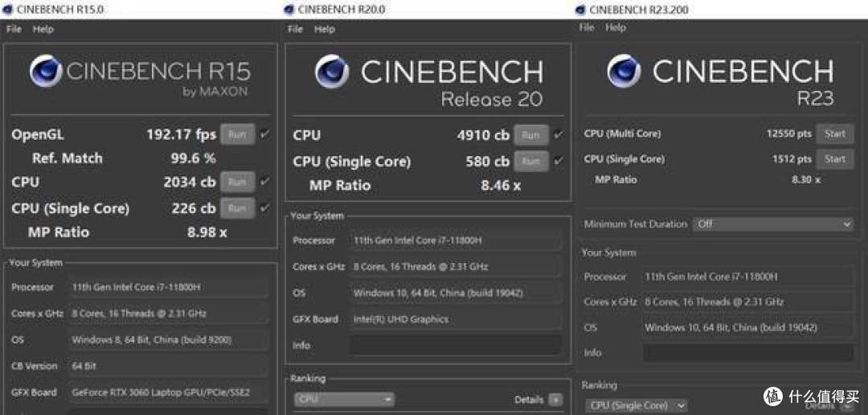Click the Cinebench R23.200 title bar icon
The height and width of the screenshot is (415, 868).
click(581, 10)
